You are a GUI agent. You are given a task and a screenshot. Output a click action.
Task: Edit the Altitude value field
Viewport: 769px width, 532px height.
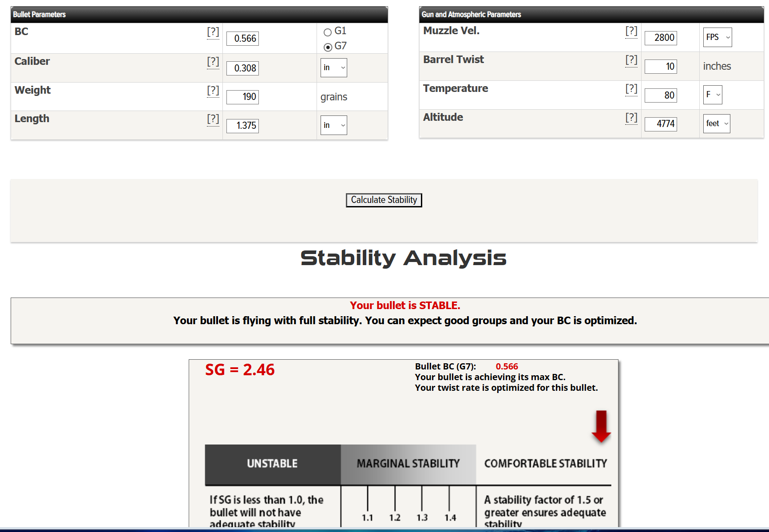(661, 124)
